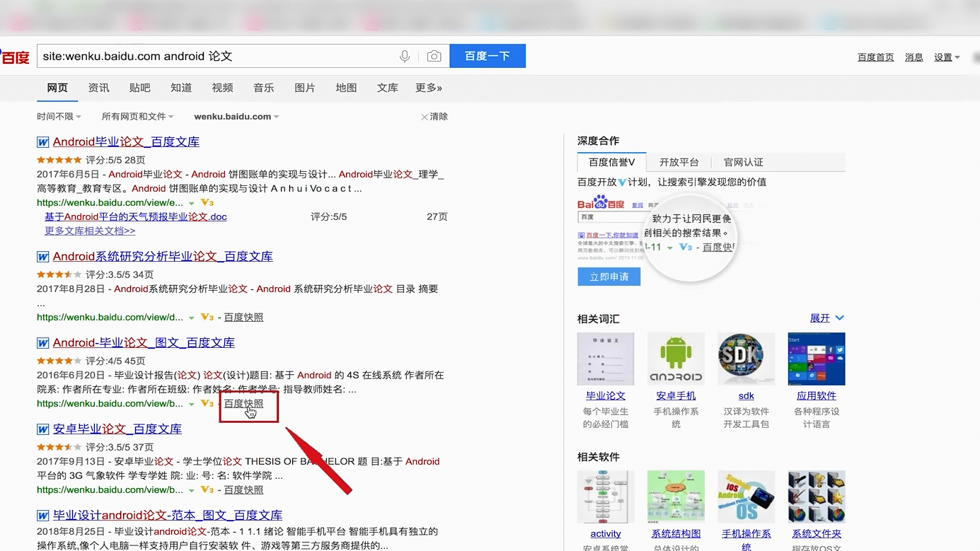The width and height of the screenshot is (980, 551).
Task: Open the 系统结构图 thumbnail
Action: (676, 497)
